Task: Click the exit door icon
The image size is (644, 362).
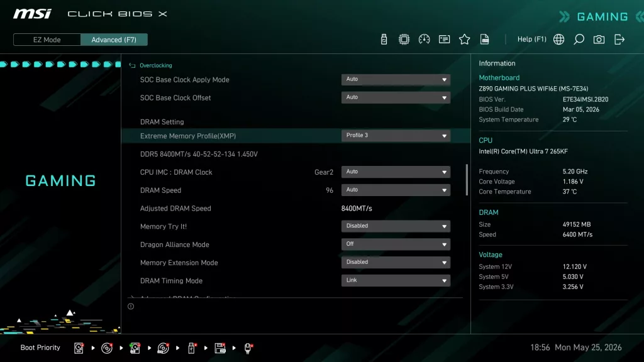Action: (x=619, y=40)
